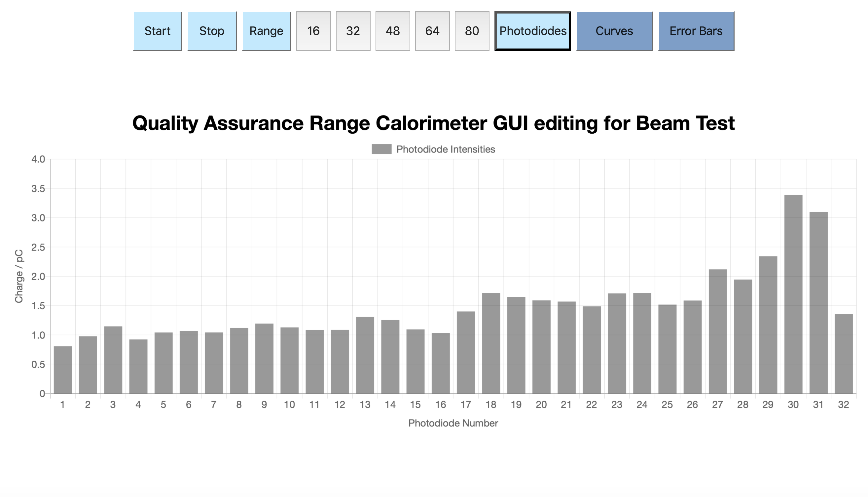
Task: Click the bar for photodiode 1
Action: coord(62,370)
